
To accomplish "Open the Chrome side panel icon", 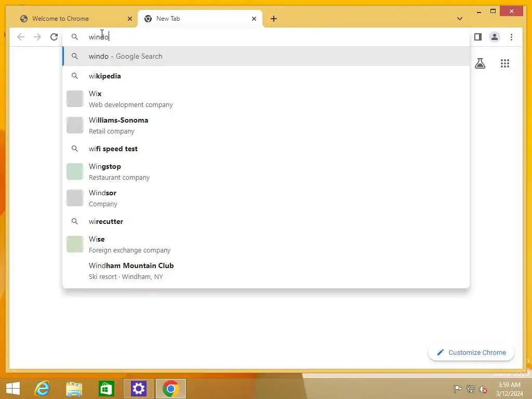I will 478,37.
